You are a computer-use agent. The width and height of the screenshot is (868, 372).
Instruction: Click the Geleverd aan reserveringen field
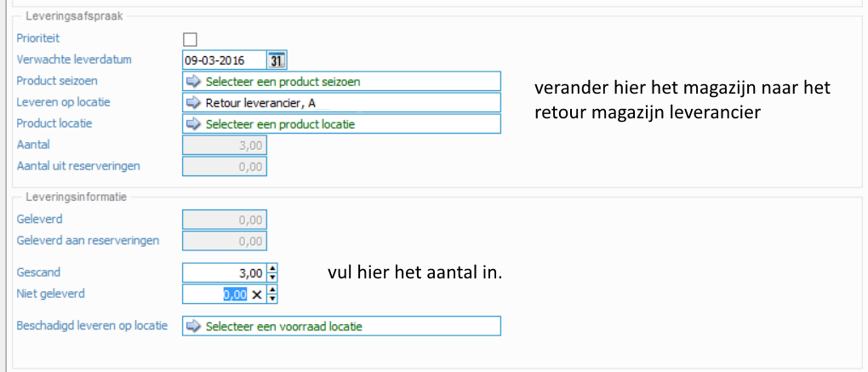(x=225, y=241)
